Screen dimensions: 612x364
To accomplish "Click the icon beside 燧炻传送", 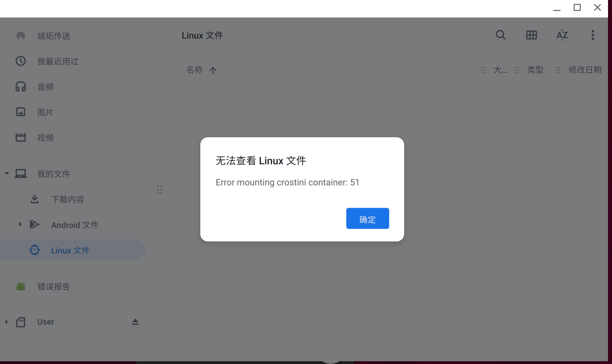I will click(21, 35).
